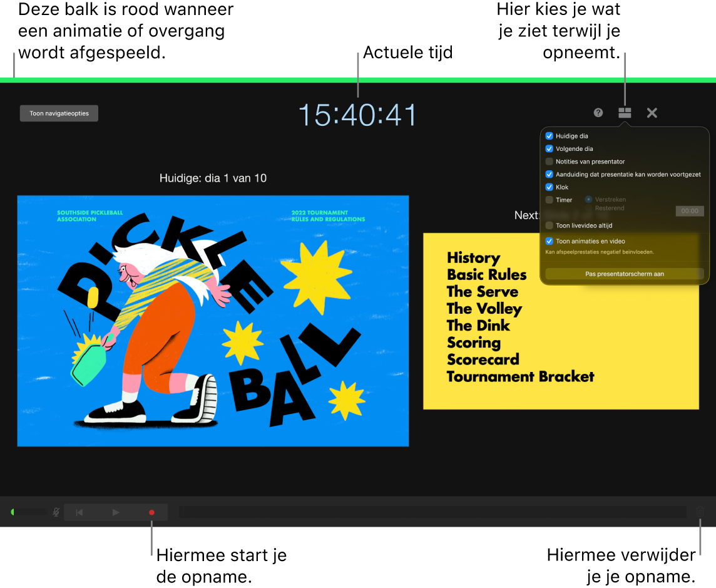The width and height of the screenshot is (716, 588).
Task: Click the 00:00 timer input field
Action: (x=690, y=210)
